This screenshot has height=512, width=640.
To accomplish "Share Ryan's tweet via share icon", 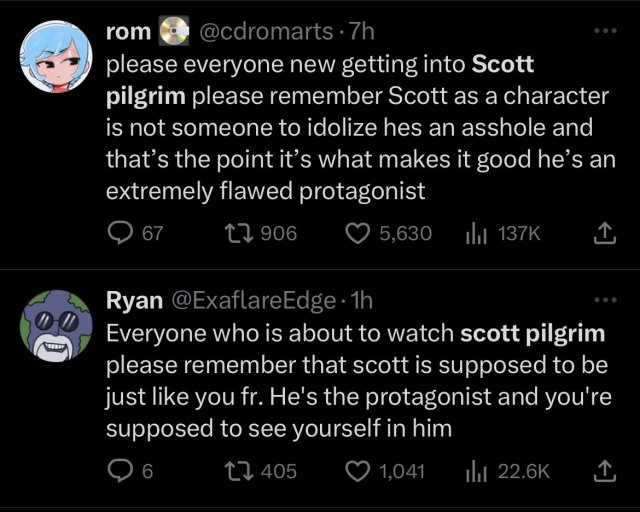I will (604, 471).
